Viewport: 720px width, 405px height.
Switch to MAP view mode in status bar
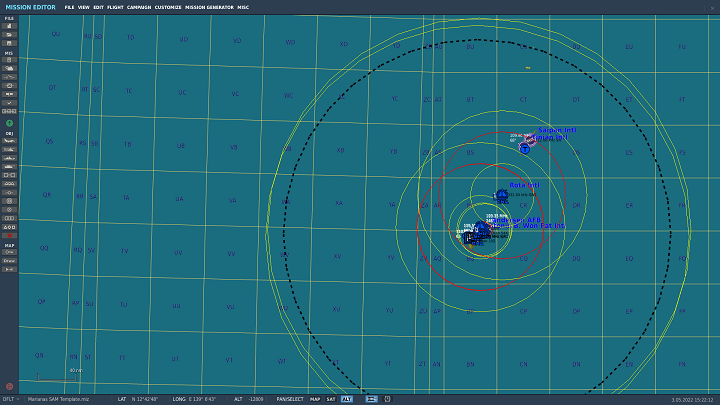point(315,399)
